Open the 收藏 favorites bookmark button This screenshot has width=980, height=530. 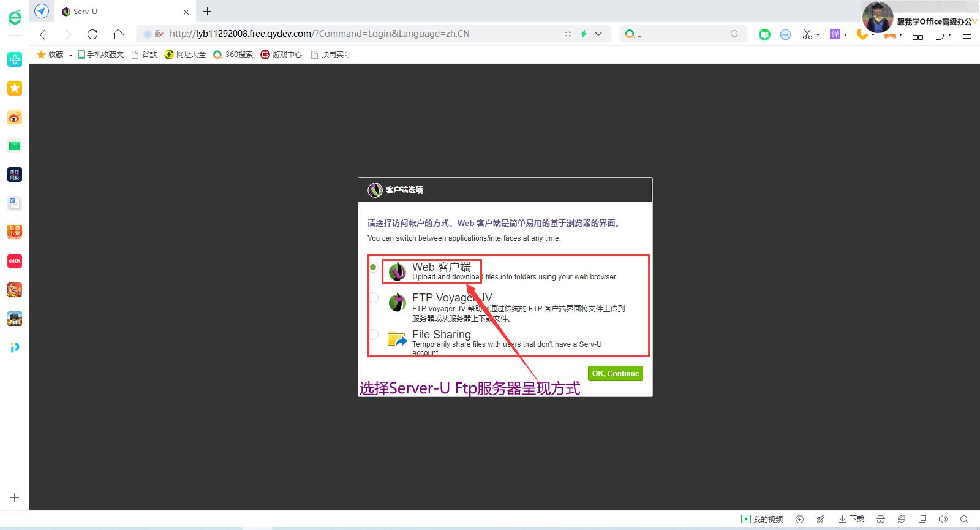(50, 55)
